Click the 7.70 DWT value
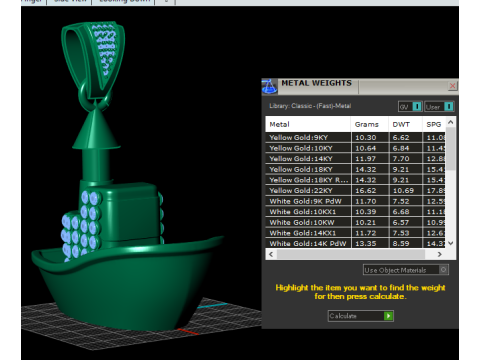The image size is (480, 360). pos(401,159)
